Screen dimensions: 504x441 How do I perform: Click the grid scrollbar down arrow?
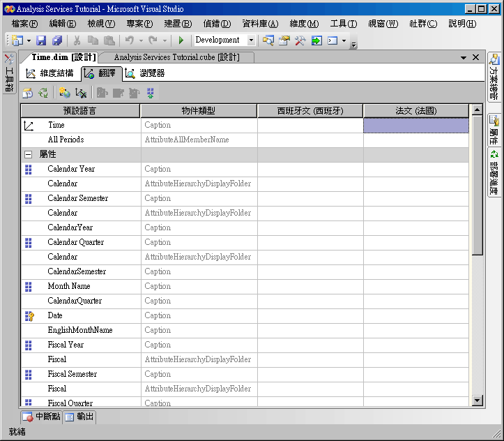tap(478, 401)
